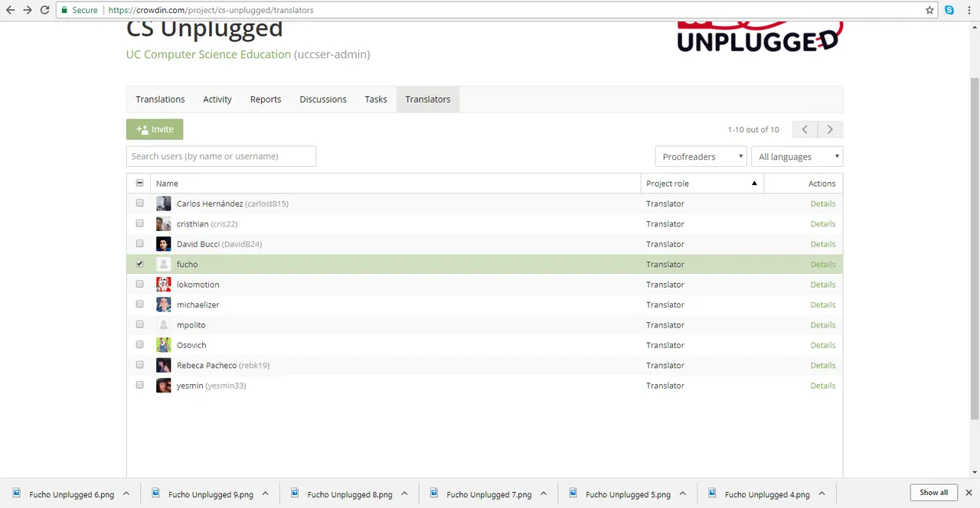This screenshot has height=508, width=980.
Task: Go back with browser back arrow
Action: click(x=10, y=10)
